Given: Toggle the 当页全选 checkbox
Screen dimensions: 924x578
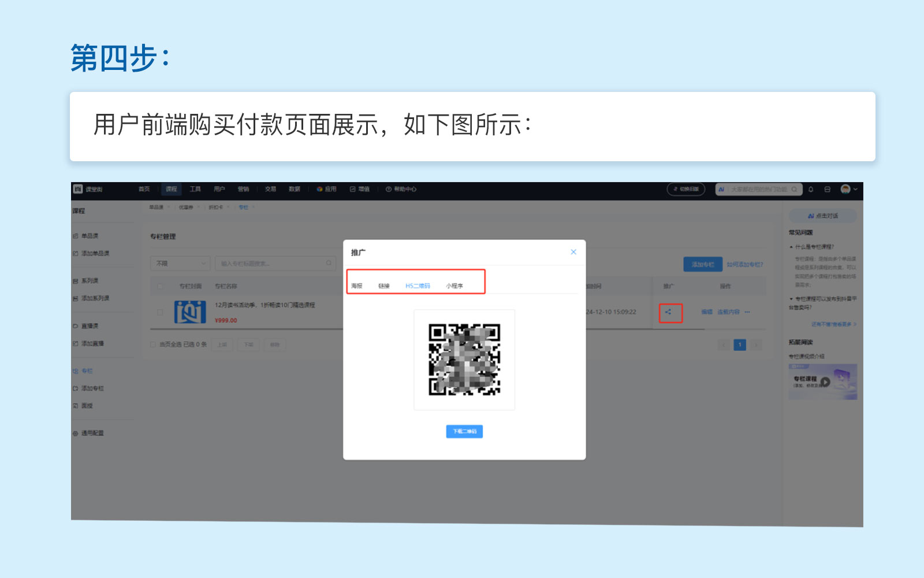Looking at the screenshot, I should (153, 344).
